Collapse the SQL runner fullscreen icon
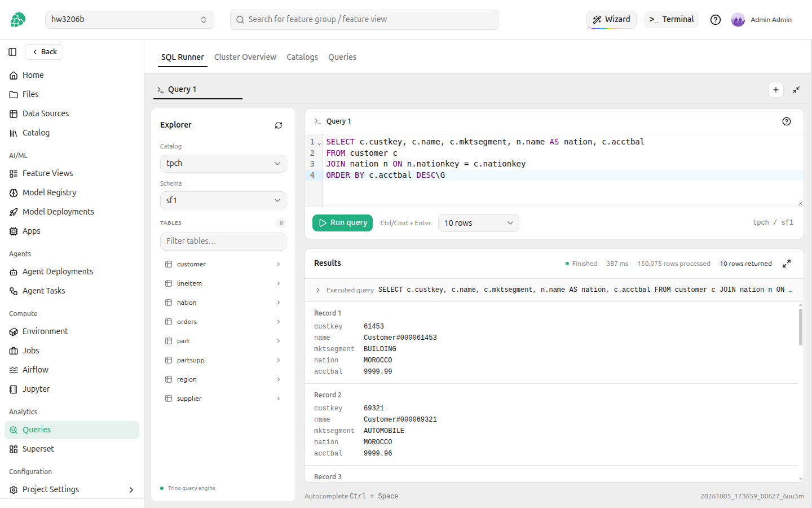 [796, 90]
